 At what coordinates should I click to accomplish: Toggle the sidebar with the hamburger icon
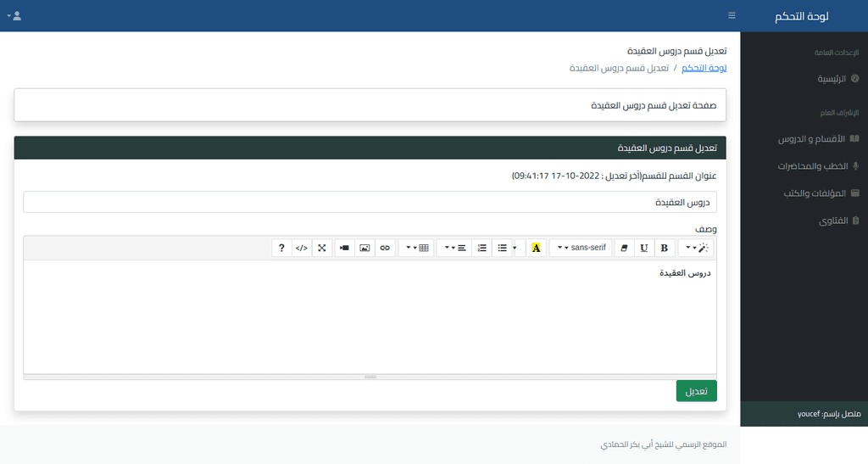tap(732, 15)
